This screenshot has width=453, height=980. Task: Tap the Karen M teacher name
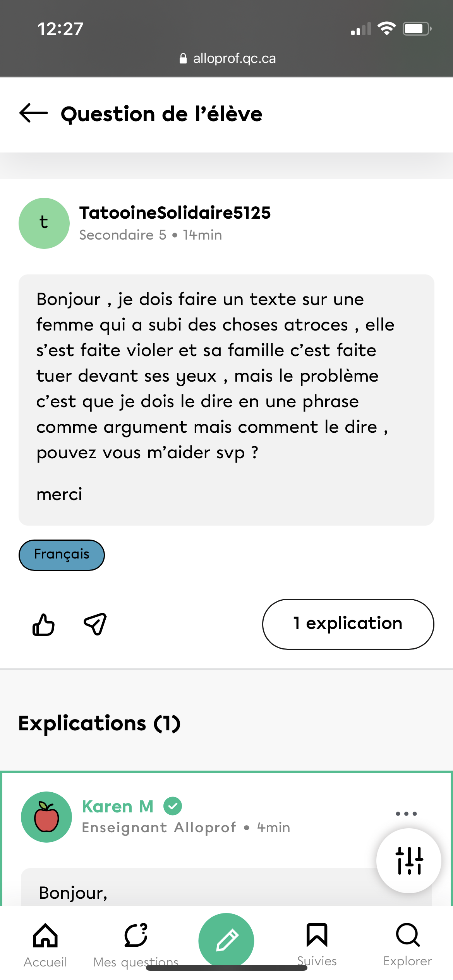118,807
